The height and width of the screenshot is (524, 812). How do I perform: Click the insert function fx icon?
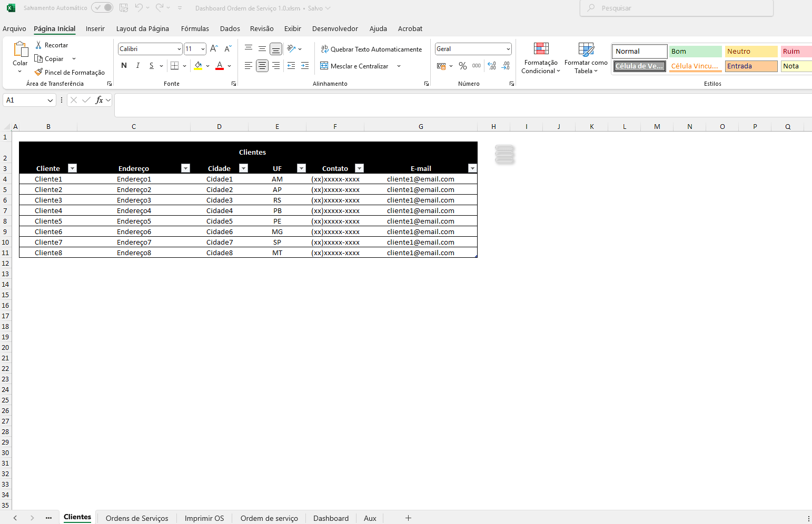coord(99,100)
